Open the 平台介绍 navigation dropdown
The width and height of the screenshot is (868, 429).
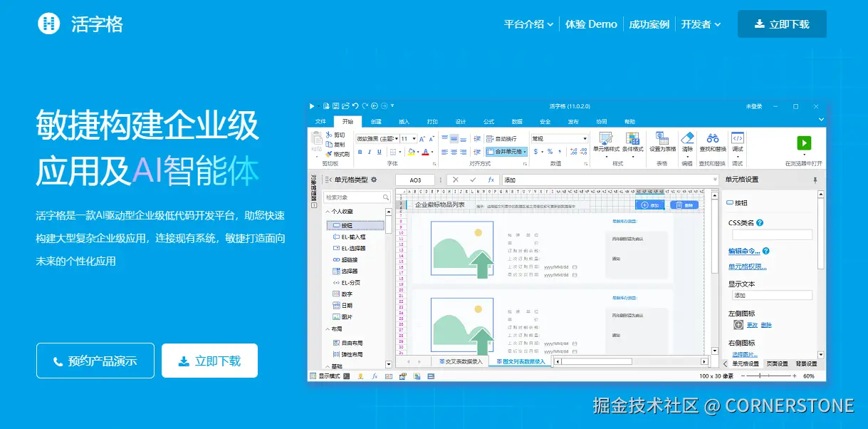point(528,24)
